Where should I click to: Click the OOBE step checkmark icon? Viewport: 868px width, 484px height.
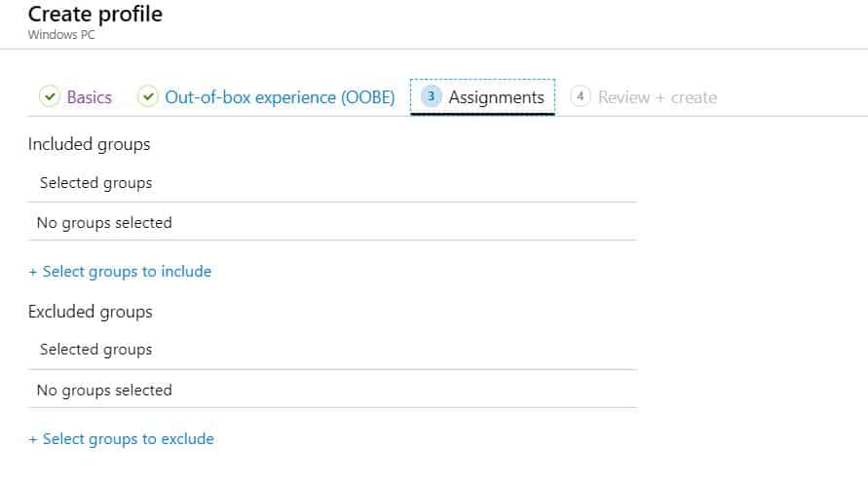148,96
